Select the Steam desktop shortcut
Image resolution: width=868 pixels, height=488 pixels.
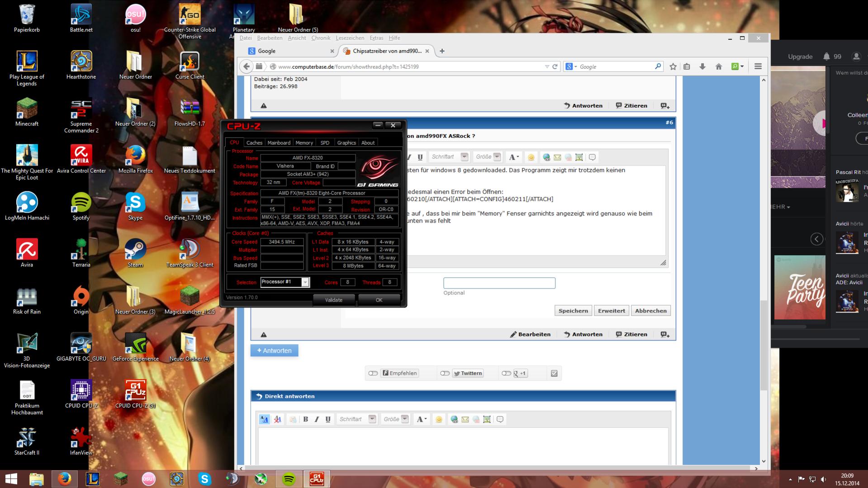coord(135,253)
